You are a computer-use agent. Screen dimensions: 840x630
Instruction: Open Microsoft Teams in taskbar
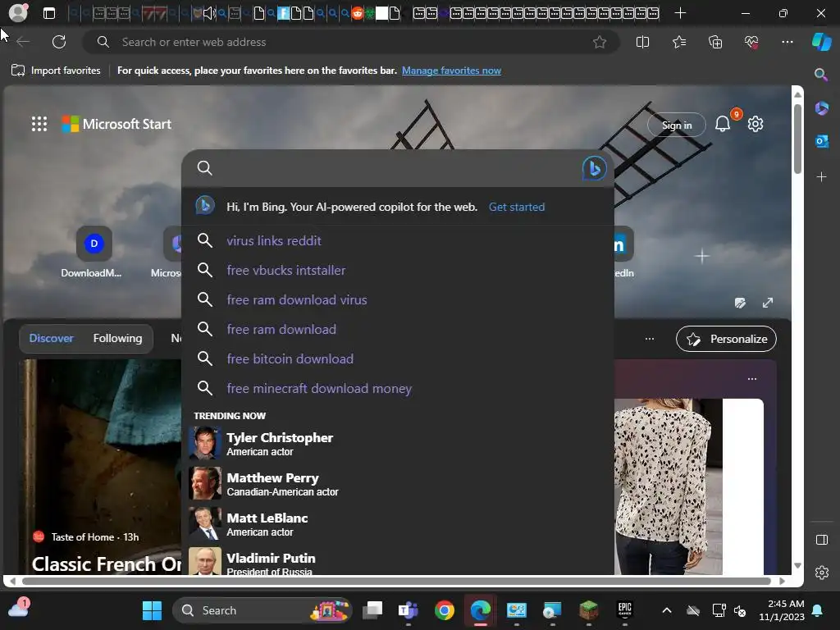(x=409, y=610)
